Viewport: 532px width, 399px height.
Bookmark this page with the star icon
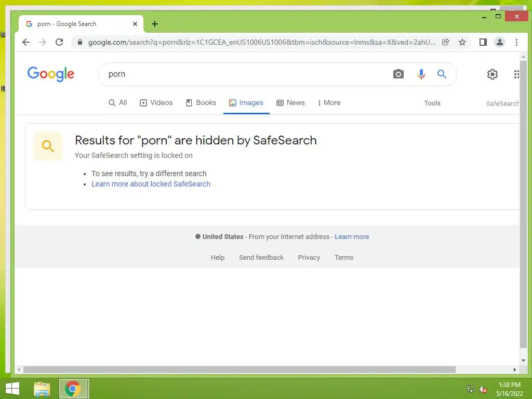point(462,42)
